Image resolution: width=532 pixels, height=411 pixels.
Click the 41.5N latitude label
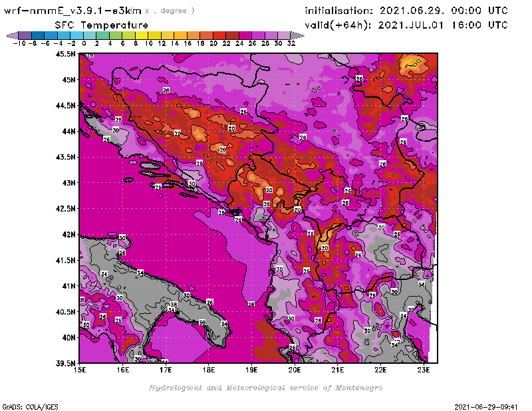pos(65,260)
